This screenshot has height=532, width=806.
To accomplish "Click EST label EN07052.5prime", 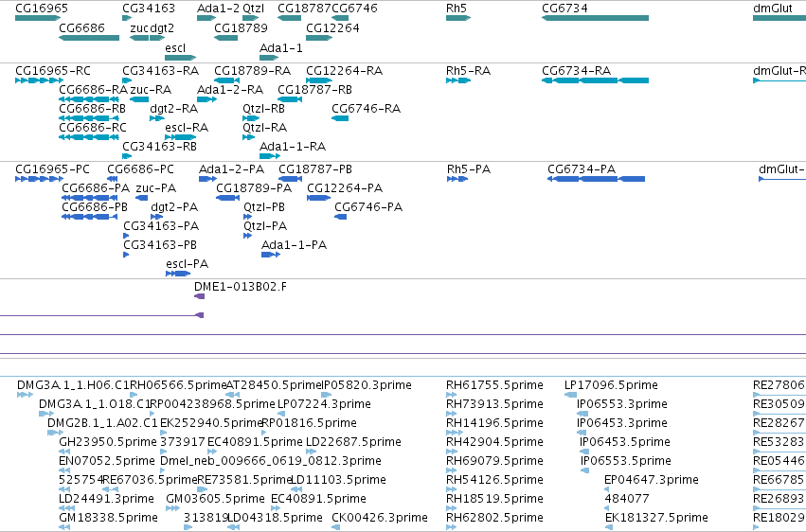I will point(107,461).
